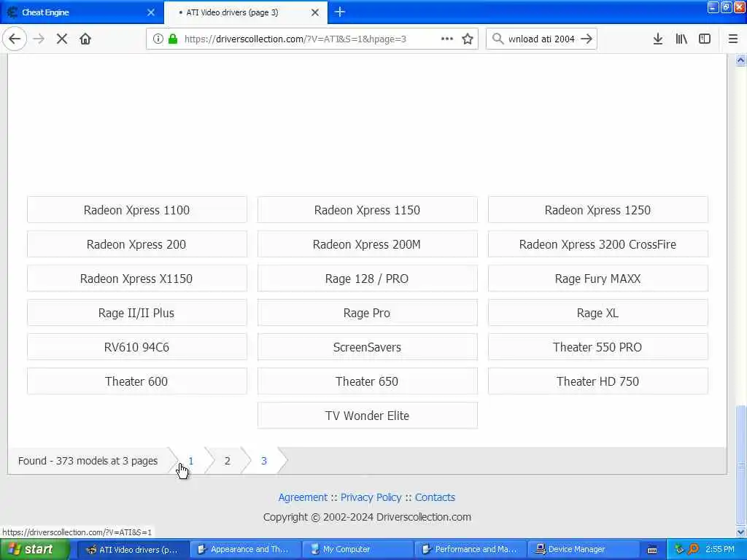The width and height of the screenshot is (747, 560).
Task: Click the orange magnifier tray icon
Action: (x=693, y=550)
